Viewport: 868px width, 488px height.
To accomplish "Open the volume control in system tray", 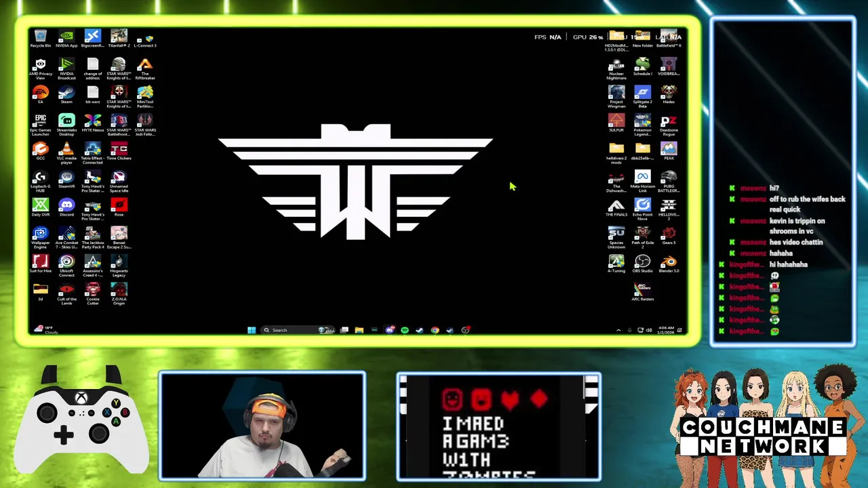I will (649, 330).
